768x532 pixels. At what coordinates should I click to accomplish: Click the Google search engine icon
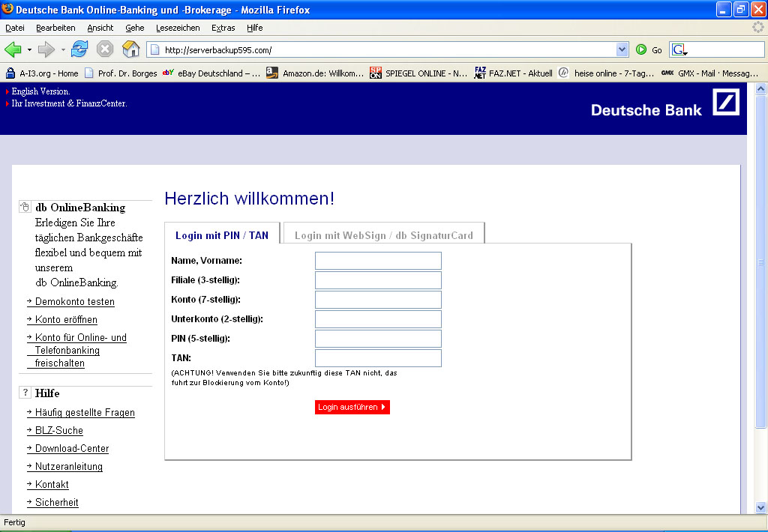click(x=679, y=49)
